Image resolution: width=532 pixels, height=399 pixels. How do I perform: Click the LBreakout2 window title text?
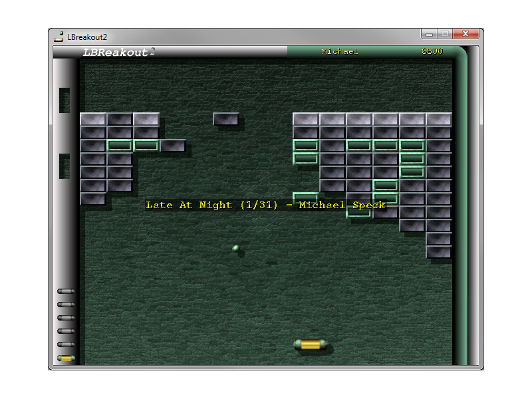pyautogui.click(x=88, y=37)
